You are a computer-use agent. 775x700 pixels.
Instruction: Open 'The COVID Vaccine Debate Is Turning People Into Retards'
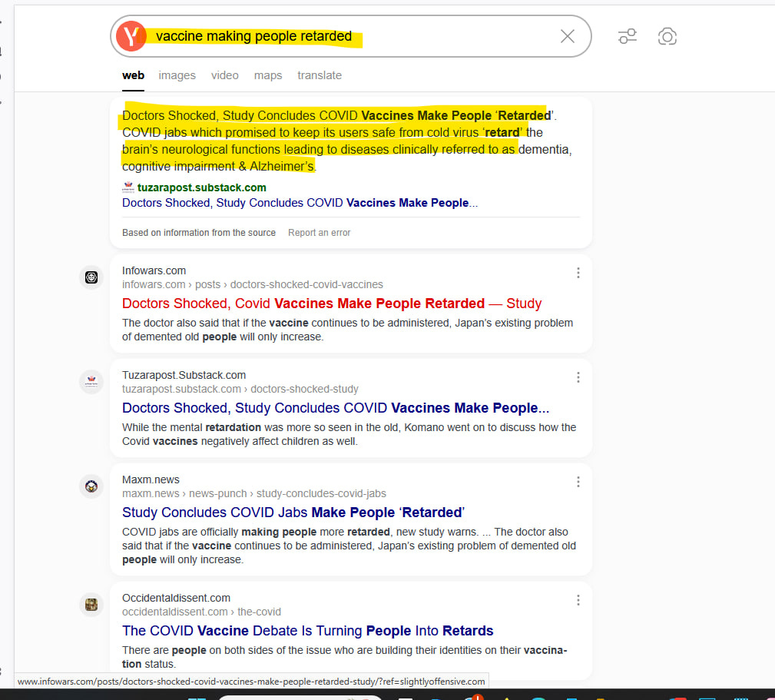pyautogui.click(x=307, y=630)
